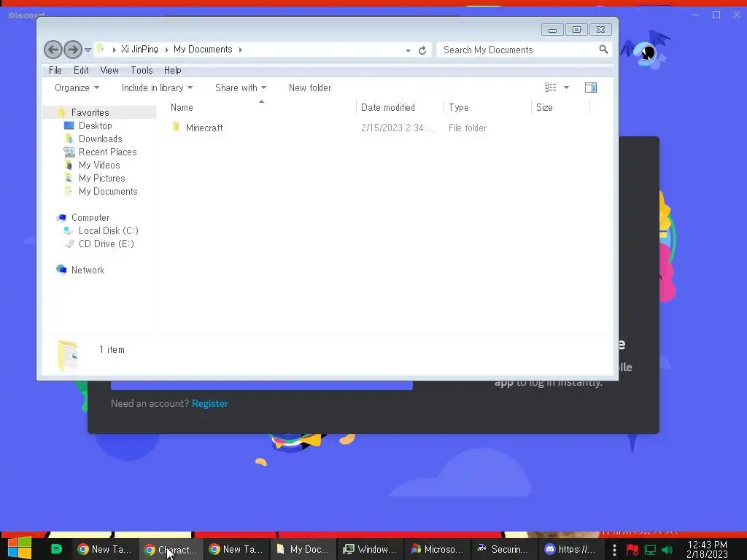The width and height of the screenshot is (747, 560).
Task: Click the Minecraft date modified cell
Action: (x=398, y=128)
